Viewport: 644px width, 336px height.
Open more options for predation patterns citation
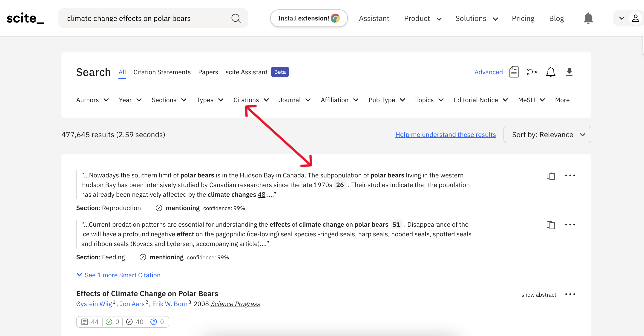[x=570, y=225]
